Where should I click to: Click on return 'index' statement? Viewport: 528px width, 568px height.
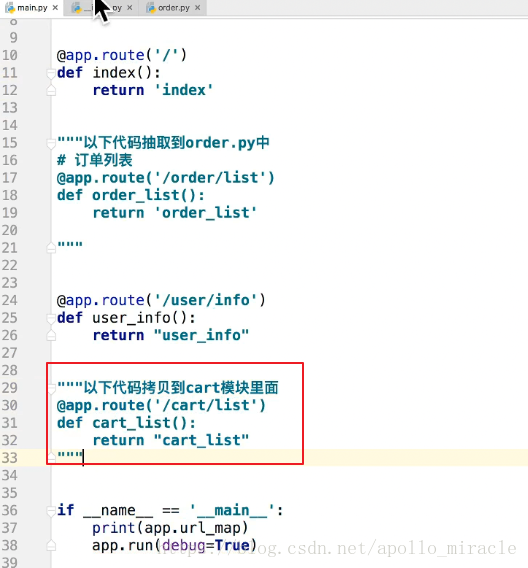coord(153,90)
